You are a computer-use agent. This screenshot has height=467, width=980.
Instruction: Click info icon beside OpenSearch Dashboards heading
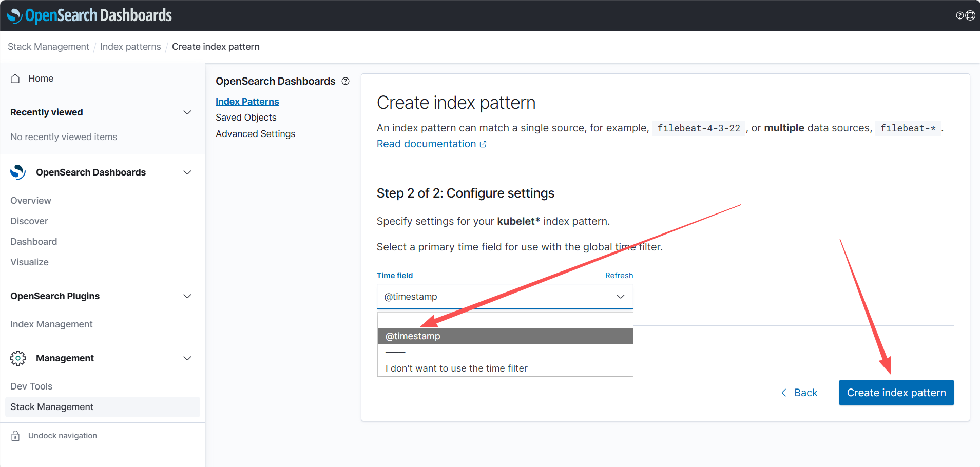pos(345,81)
